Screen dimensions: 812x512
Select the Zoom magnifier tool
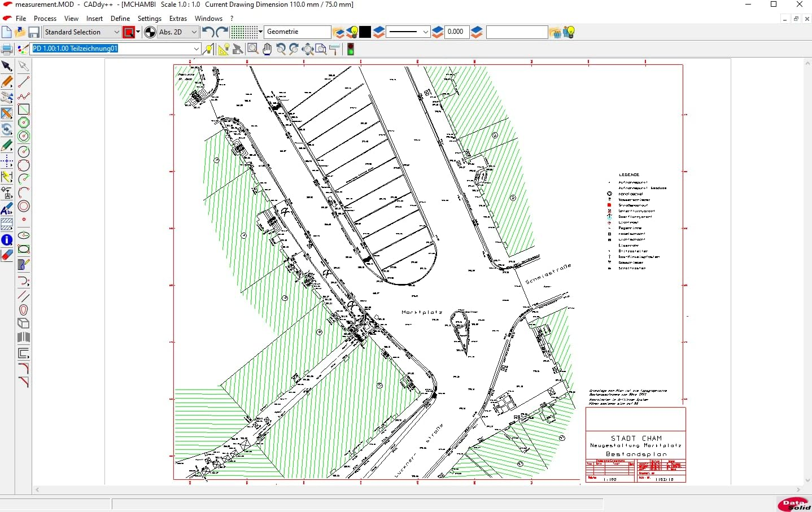pyautogui.click(x=252, y=49)
